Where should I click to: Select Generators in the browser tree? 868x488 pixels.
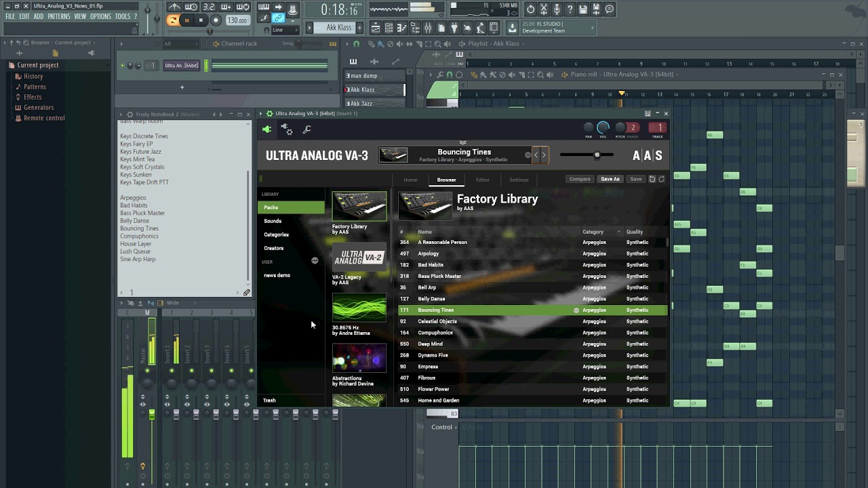click(x=39, y=107)
